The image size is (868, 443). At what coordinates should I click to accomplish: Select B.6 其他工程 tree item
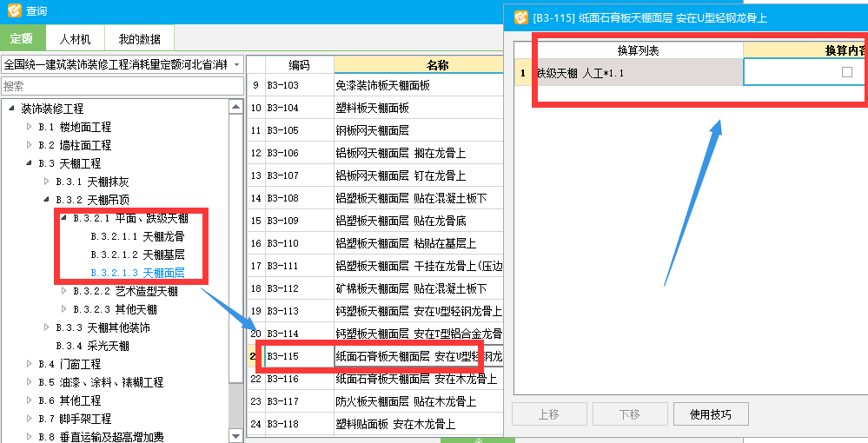click(70, 400)
